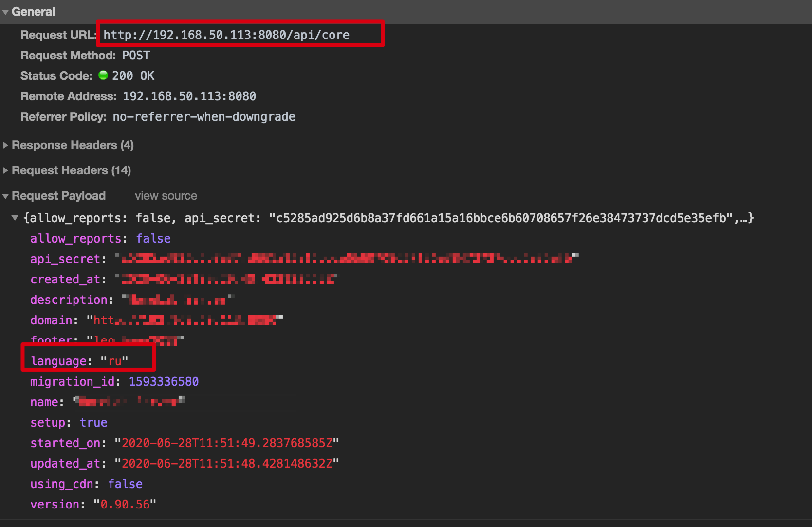Viewport: 812px width, 527px height.
Task: Expand the Request Headers section
Action: pyautogui.click(x=5, y=170)
